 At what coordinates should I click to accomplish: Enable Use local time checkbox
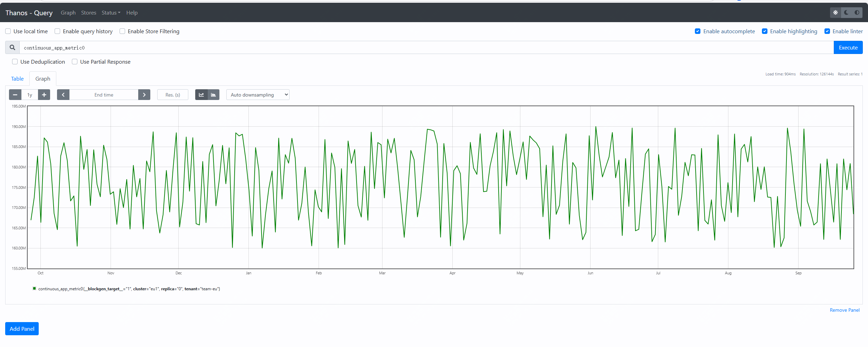click(8, 31)
